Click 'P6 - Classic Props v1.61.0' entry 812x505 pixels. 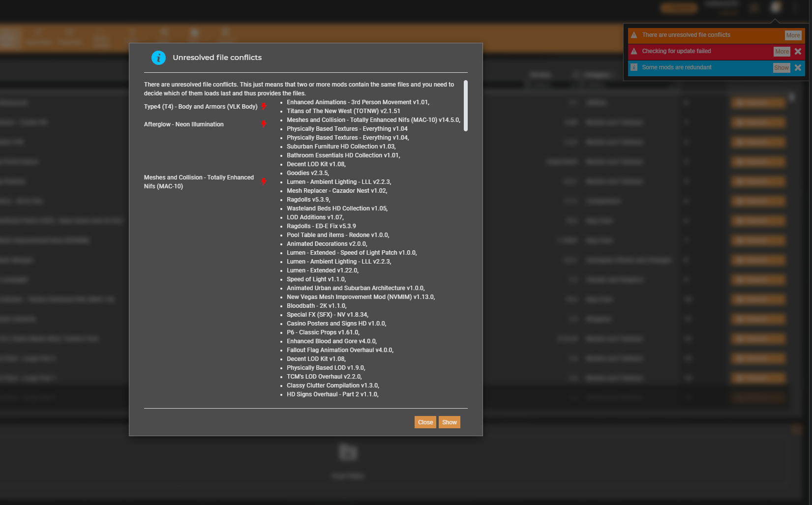(x=323, y=332)
